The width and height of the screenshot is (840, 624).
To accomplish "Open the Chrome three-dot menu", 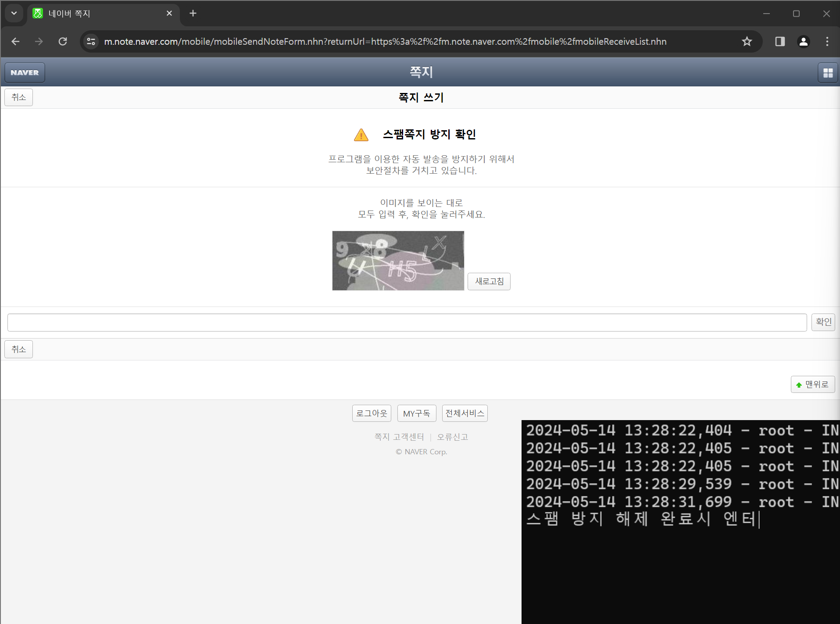I will [827, 41].
